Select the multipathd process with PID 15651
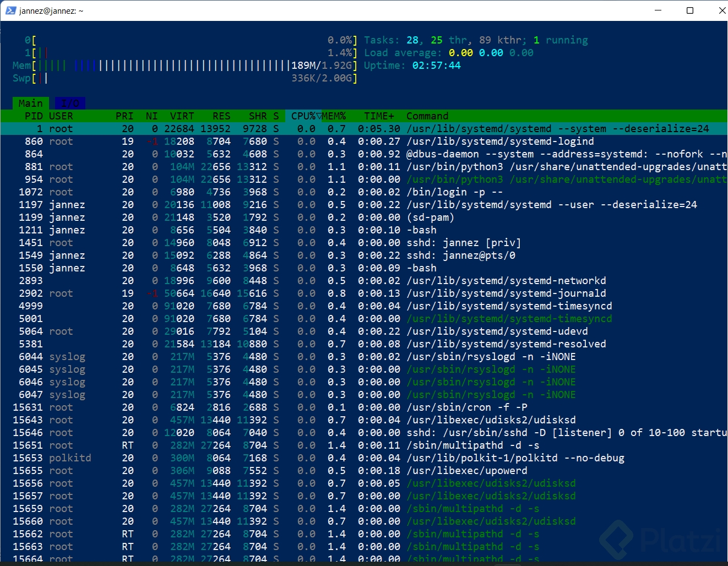This screenshot has height=566, width=728. pyautogui.click(x=364, y=445)
